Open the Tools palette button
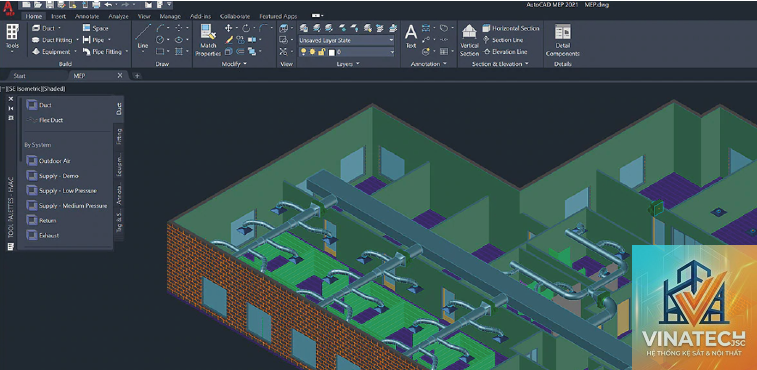This screenshot has height=370, width=757. click(12, 37)
